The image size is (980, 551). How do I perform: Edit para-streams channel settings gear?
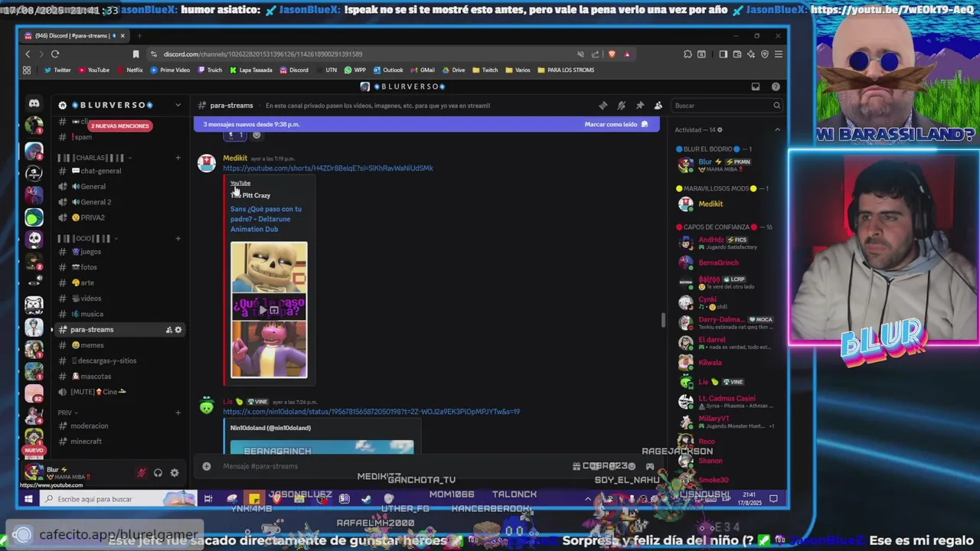178,330
